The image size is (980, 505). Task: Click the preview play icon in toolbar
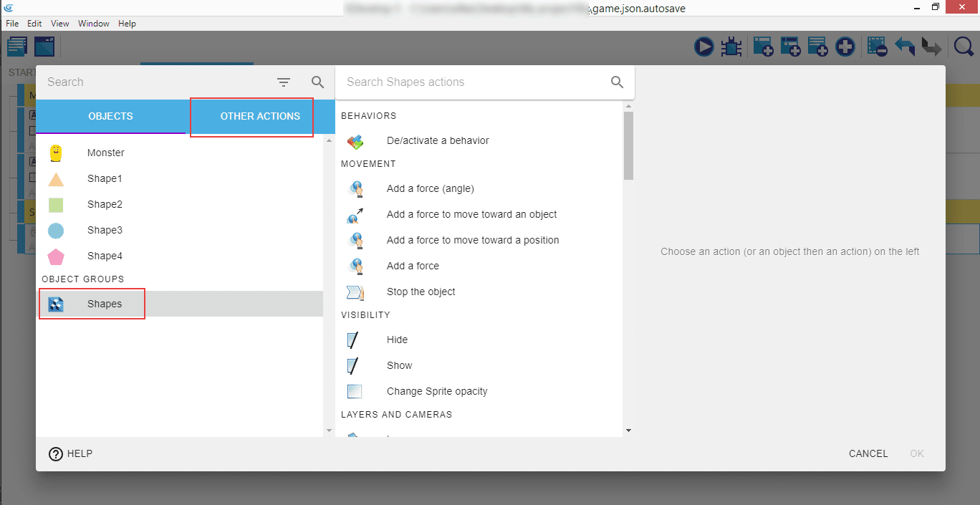click(x=703, y=47)
